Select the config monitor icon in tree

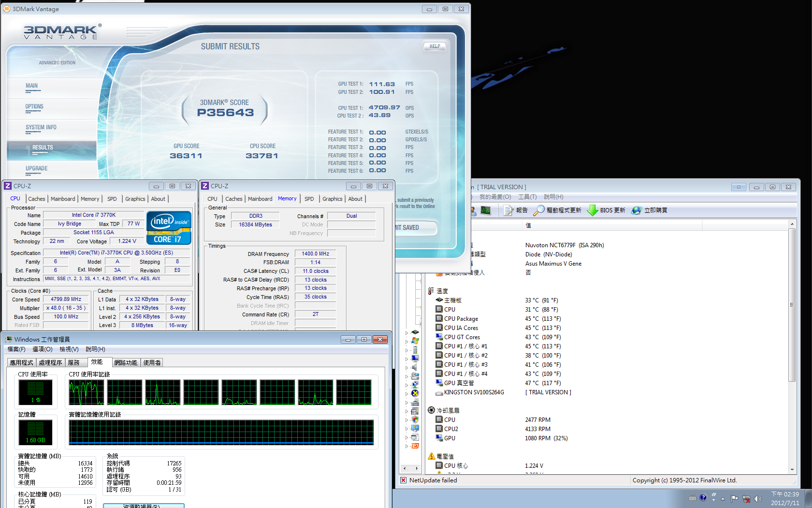tap(415, 428)
